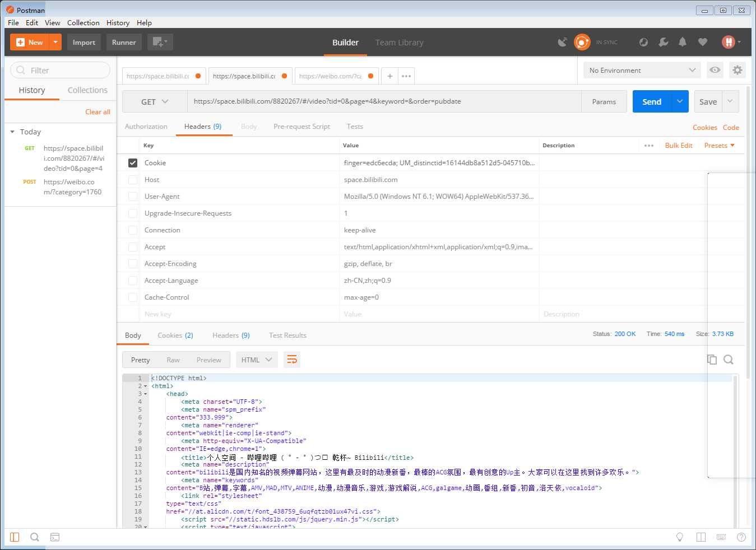Open the wrench settings icon
Screen dimensions: 756x550
click(x=664, y=42)
